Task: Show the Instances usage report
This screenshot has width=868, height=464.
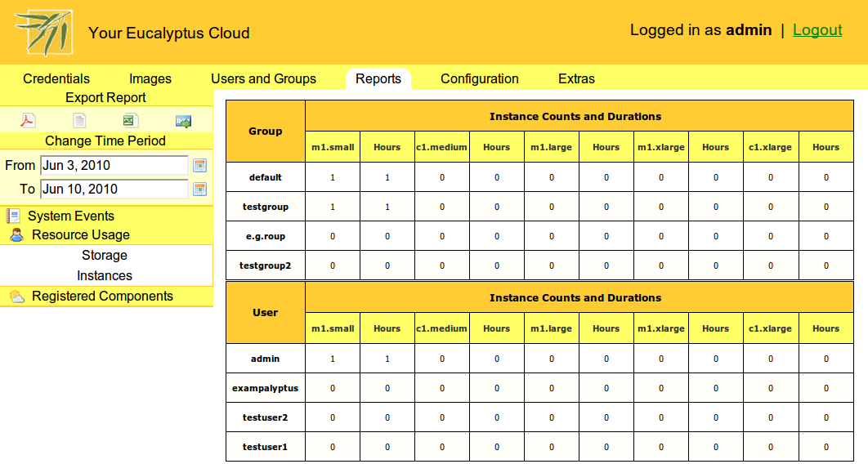Action: (x=105, y=275)
